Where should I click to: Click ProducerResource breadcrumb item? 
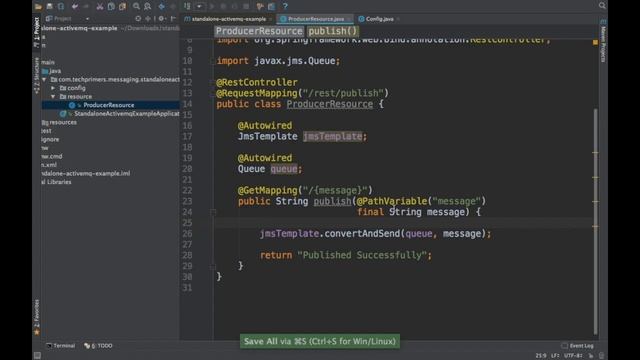[x=259, y=31]
